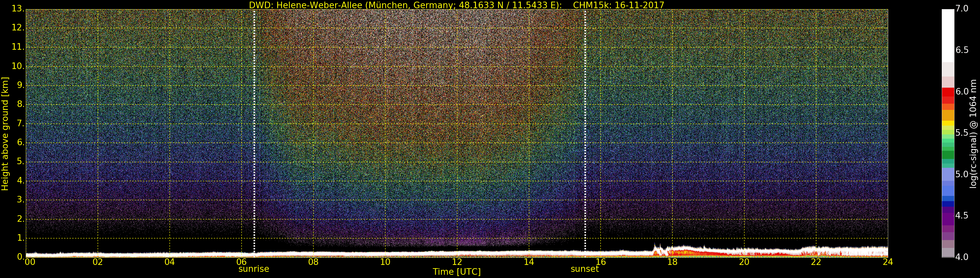Screen dimensions: 980x278
Task: Click the '1.' height tick label
Action: coord(21,238)
